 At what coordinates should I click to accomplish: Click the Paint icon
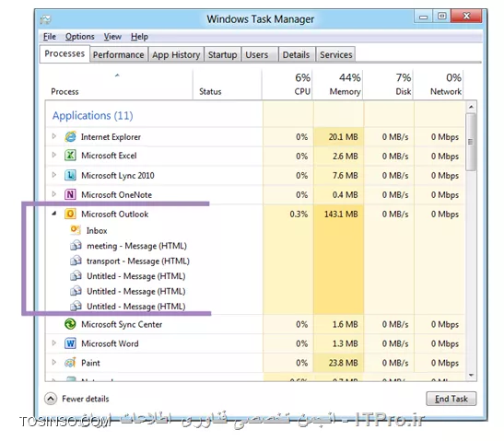pyautogui.click(x=70, y=363)
